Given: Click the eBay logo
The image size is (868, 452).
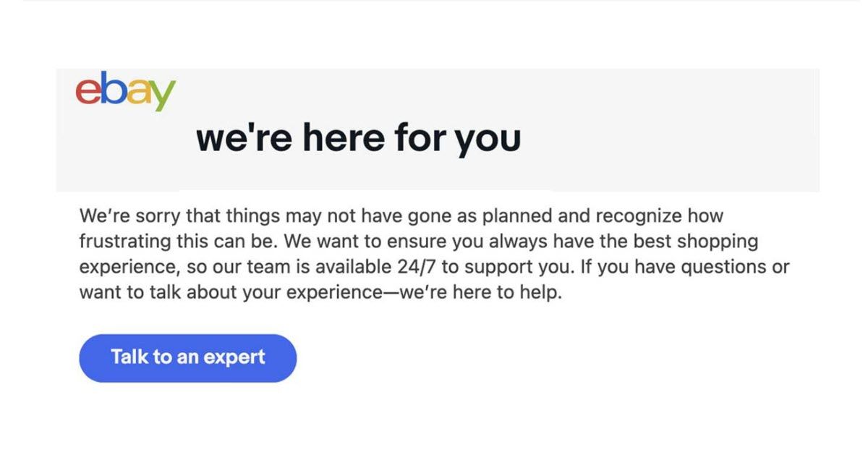Looking at the screenshot, I should 125,92.
